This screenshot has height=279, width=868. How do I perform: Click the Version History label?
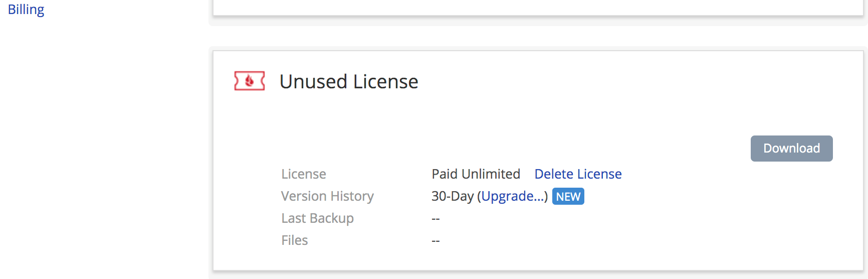[327, 196]
